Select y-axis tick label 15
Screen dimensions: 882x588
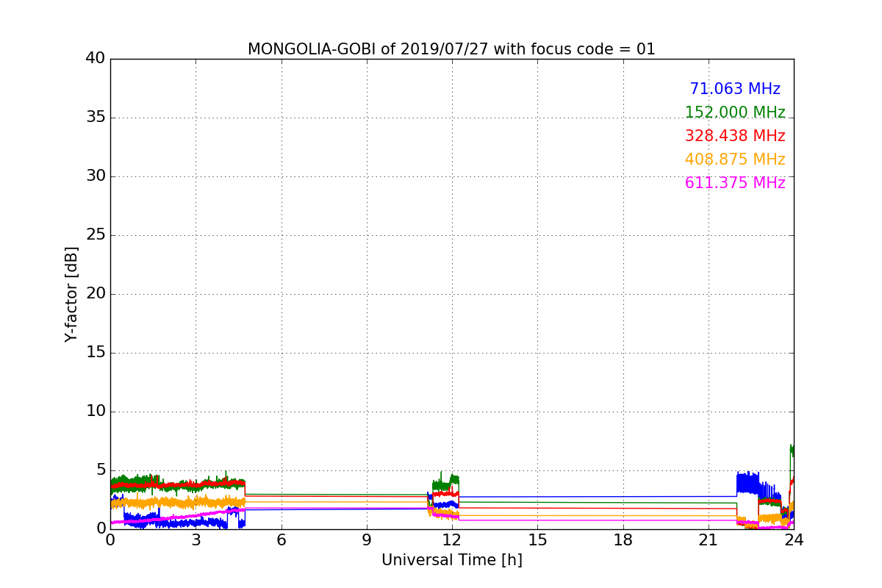pyautogui.click(x=96, y=353)
